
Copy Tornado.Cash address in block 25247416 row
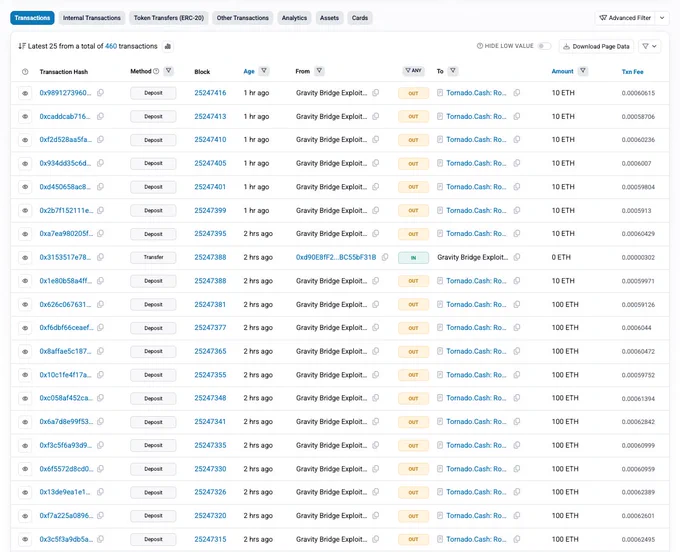click(x=517, y=93)
